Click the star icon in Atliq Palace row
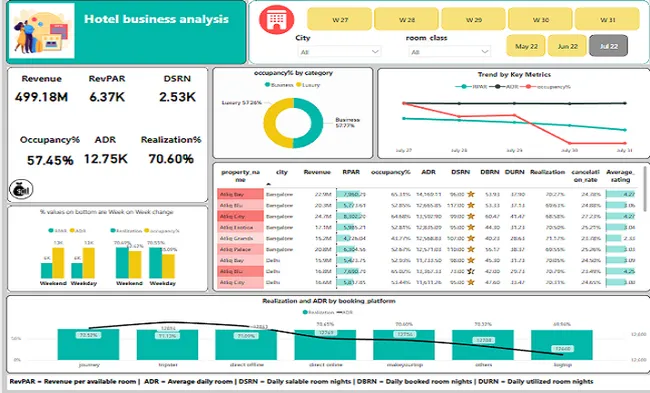The width and height of the screenshot is (650, 393). (x=471, y=249)
